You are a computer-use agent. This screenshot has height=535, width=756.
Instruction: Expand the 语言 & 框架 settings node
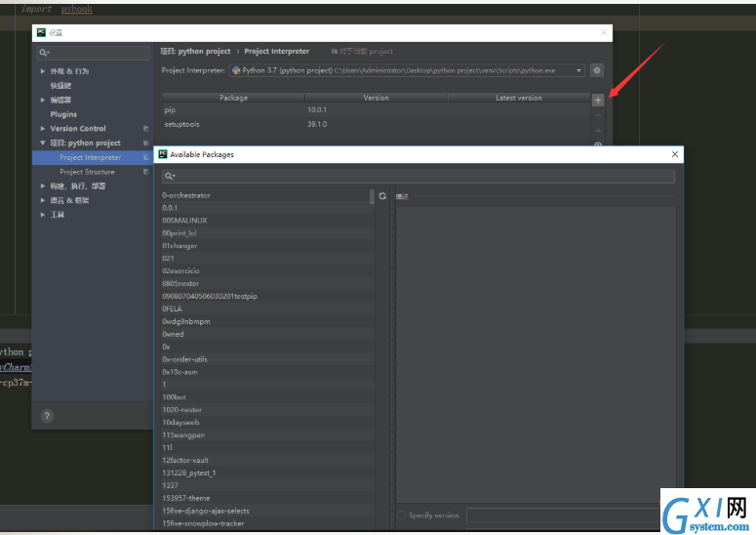(43, 200)
